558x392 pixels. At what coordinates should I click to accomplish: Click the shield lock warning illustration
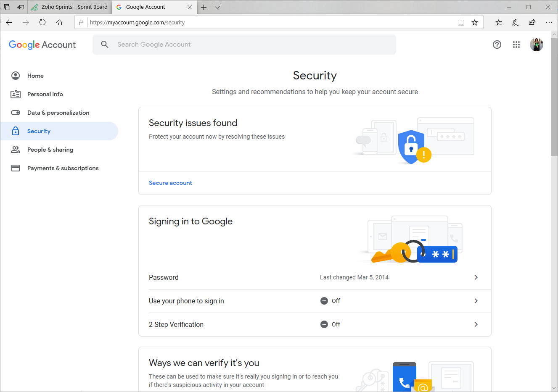[414, 147]
